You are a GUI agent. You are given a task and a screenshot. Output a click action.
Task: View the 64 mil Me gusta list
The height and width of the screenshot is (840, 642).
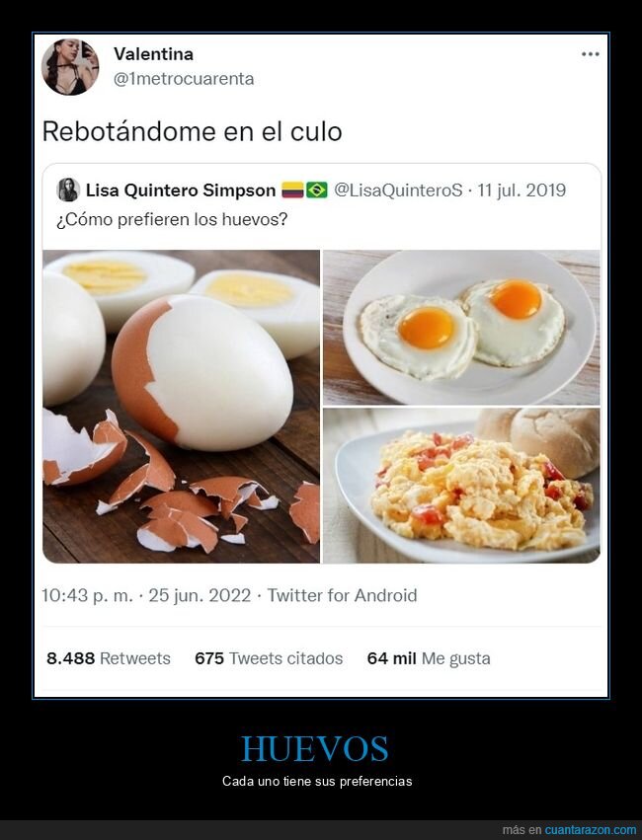[429, 658]
